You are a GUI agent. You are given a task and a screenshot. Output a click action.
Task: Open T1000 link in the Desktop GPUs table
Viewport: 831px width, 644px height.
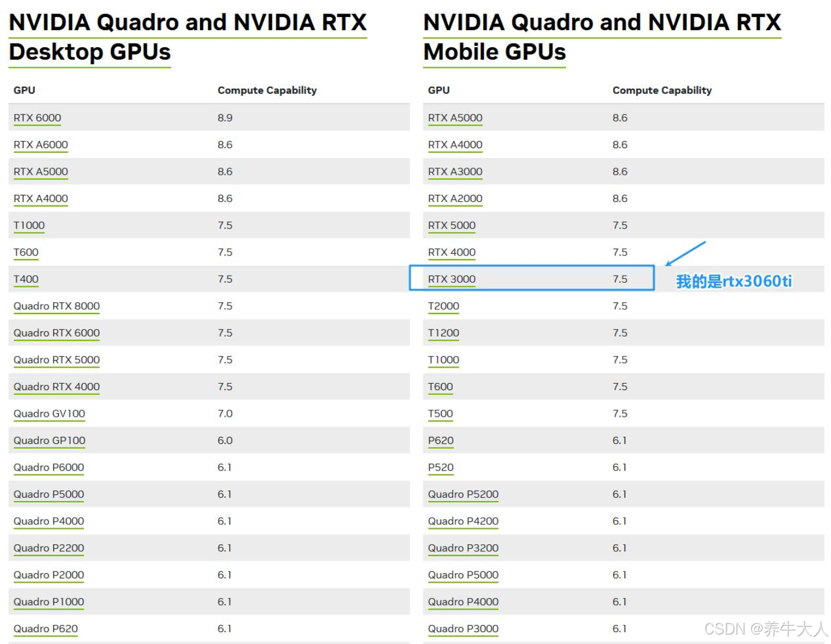(x=29, y=225)
